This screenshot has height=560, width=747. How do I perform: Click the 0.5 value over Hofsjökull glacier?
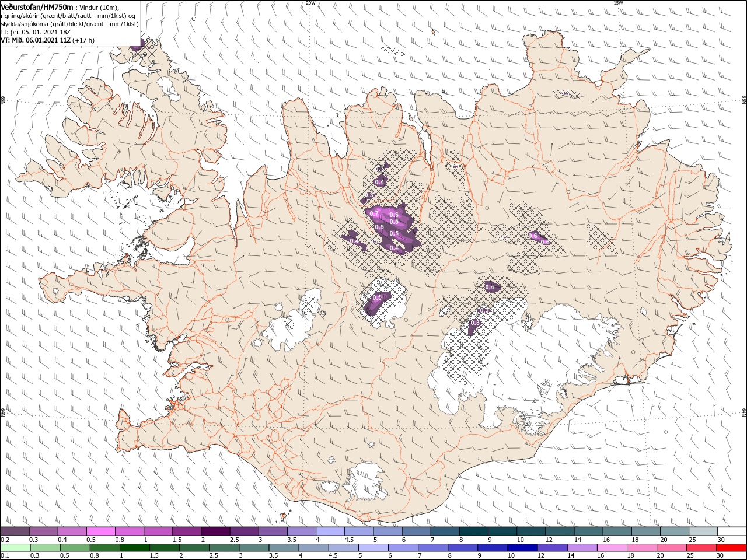(x=376, y=297)
